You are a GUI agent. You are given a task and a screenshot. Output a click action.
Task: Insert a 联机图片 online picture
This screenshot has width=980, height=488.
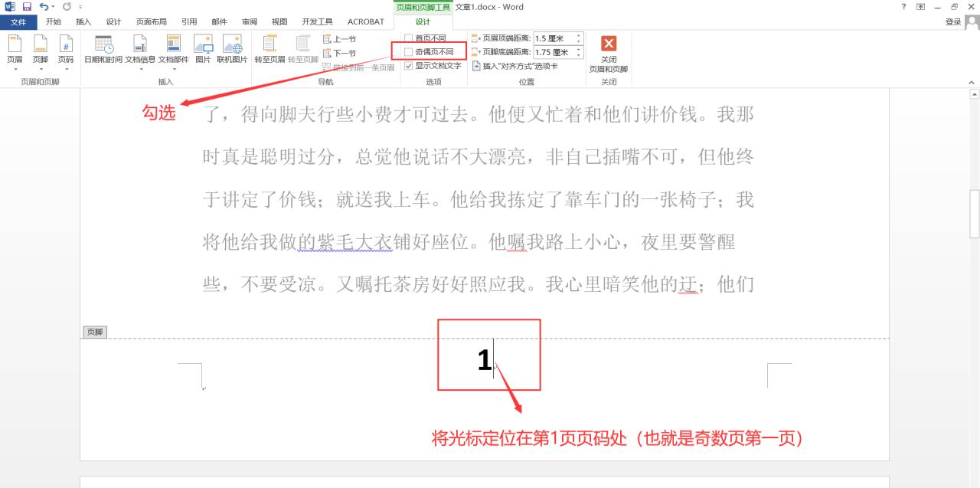tap(232, 49)
